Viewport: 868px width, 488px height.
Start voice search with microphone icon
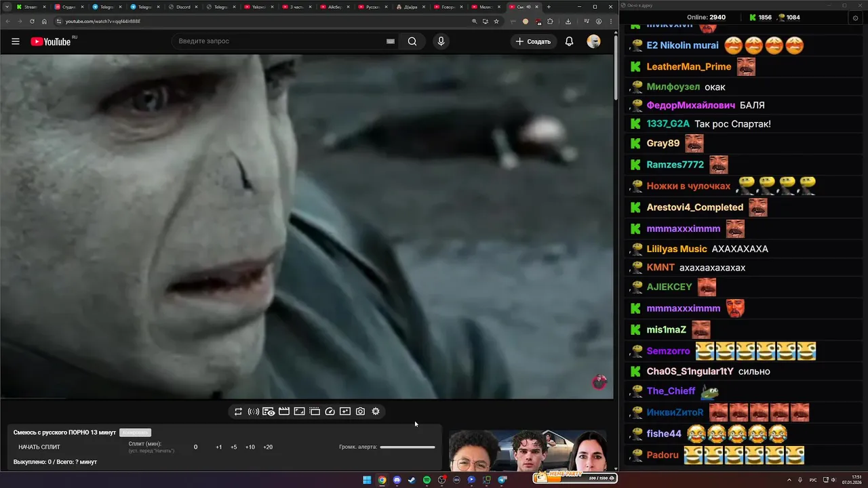tap(441, 41)
